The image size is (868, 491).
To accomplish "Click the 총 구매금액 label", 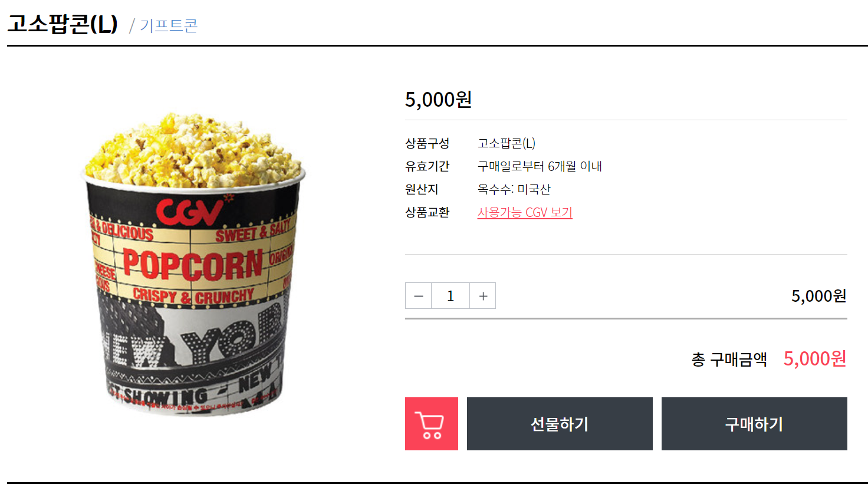I will [729, 359].
